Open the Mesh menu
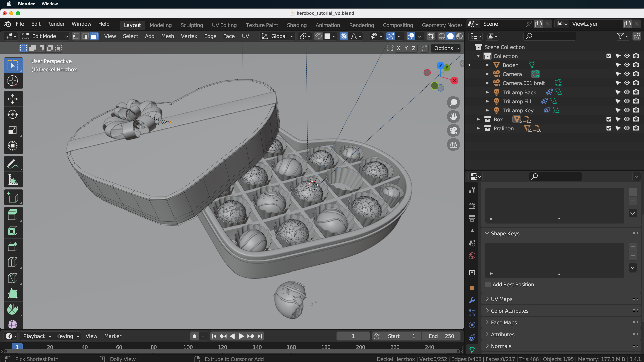 pyautogui.click(x=167, y=36)
